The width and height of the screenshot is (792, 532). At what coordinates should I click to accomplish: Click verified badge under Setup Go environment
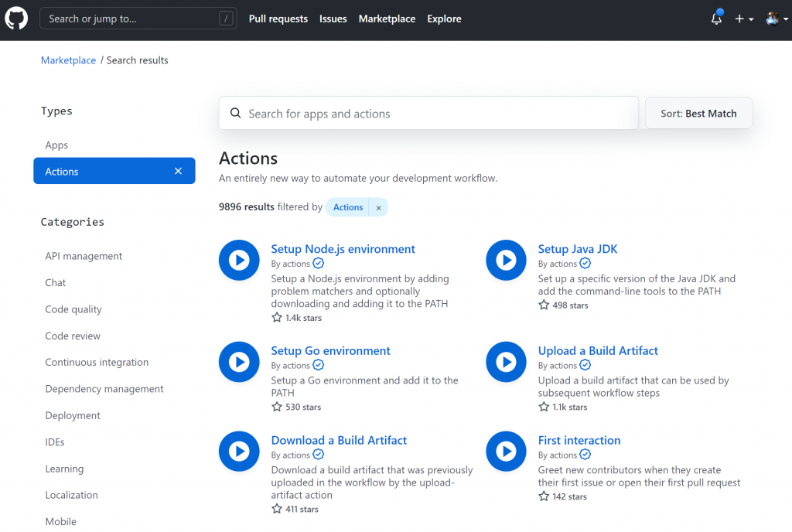[318, 365]
